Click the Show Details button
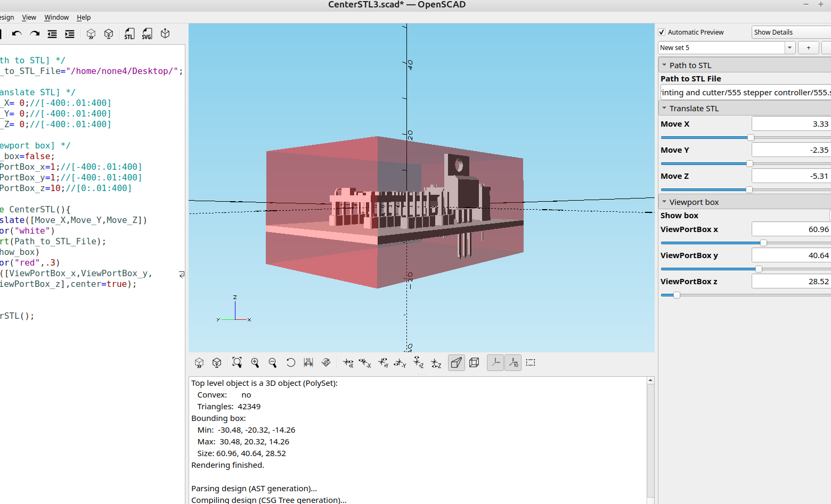This screenshot has width=831, height=504. (773, 32)
